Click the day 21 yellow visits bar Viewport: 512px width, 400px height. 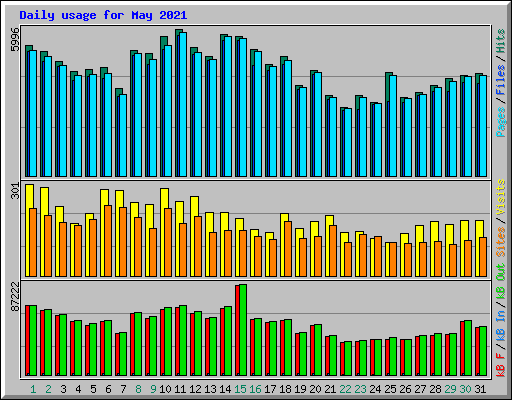tap(328, 246)
